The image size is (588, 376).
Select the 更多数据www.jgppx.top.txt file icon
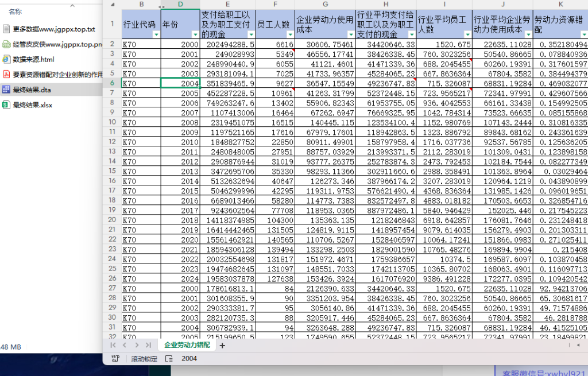(x=6, y=29)
